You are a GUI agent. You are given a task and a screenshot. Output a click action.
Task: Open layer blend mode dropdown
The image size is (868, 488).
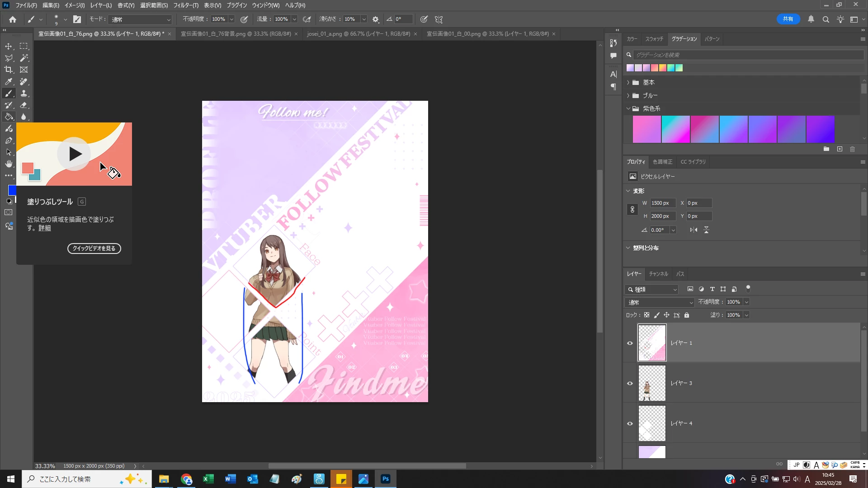point(660,302)
